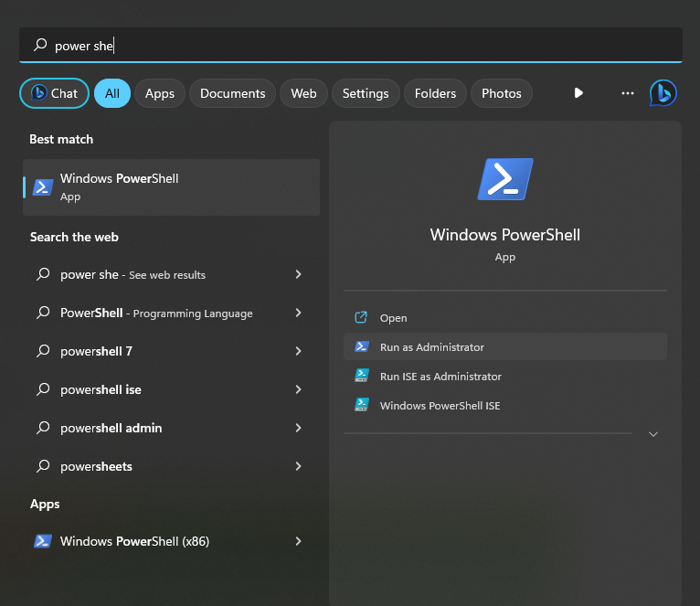Screen dimensions: 700x606
Task: Click the play arrow to see more filters
Action: click(578, 93)
